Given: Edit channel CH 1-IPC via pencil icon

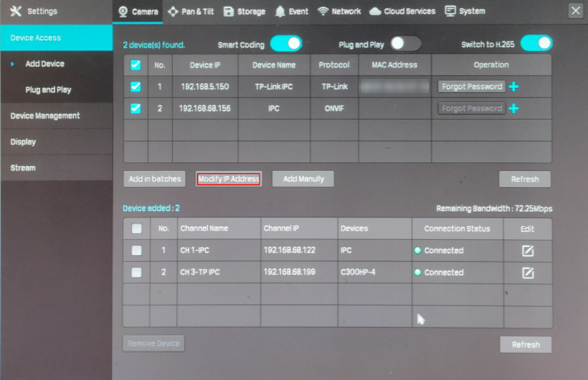Looking at the screenshot, I should 528,250.
